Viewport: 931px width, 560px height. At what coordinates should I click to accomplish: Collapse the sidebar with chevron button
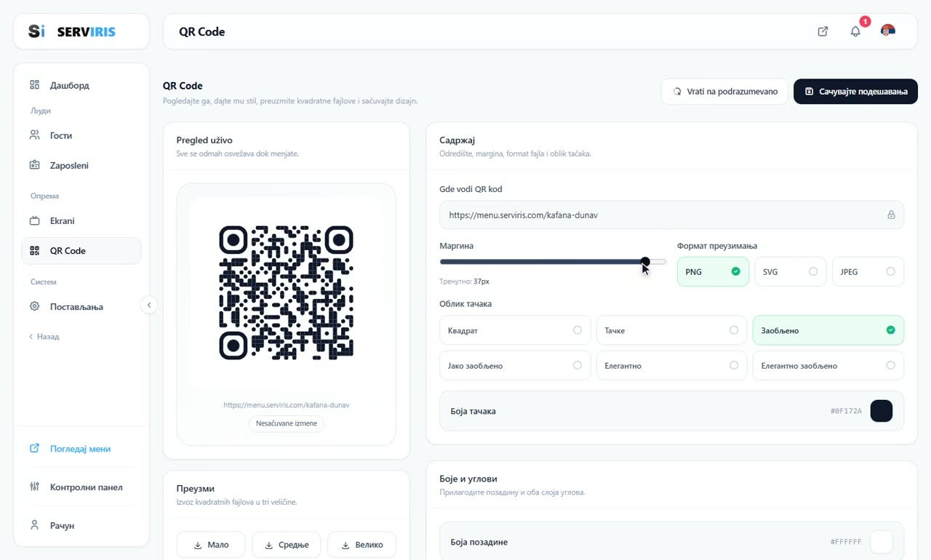click(x=149, y=305)
